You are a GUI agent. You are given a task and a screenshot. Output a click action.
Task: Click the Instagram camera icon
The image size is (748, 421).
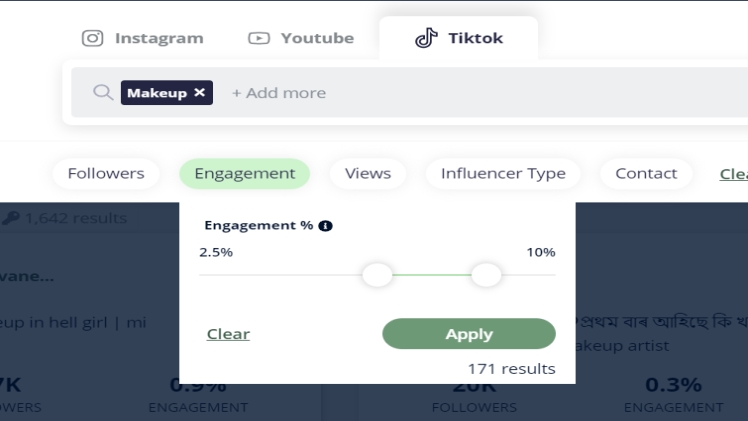[x=93, y=38]
